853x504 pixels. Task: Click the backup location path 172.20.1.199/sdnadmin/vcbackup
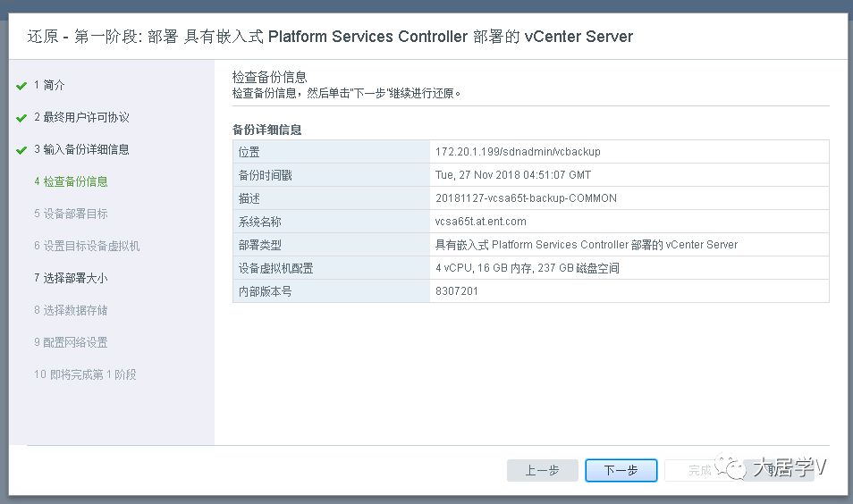(x=518, y=152)
